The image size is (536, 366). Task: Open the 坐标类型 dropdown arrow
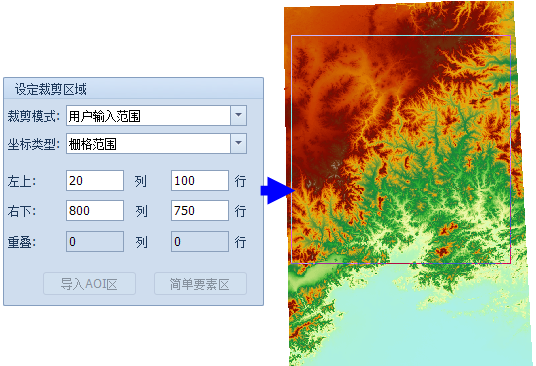pyautogui.click(x=239, y=144)
